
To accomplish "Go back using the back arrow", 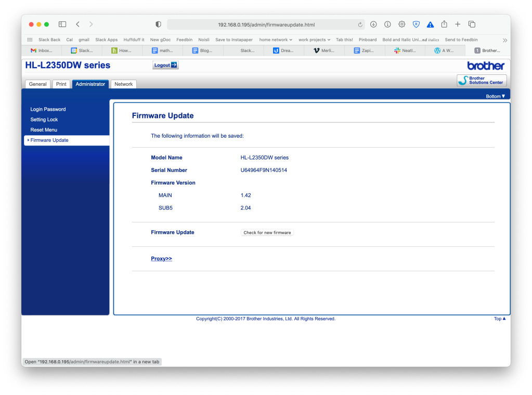I will click(x=77, y=24).
